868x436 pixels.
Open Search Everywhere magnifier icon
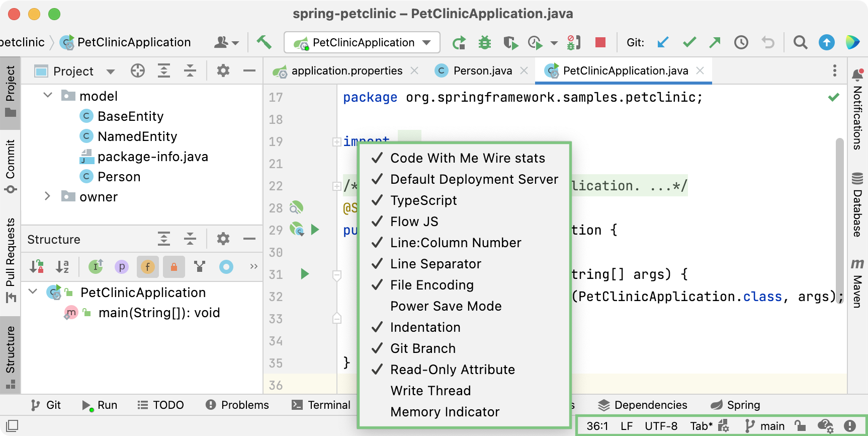pos(800,42)
